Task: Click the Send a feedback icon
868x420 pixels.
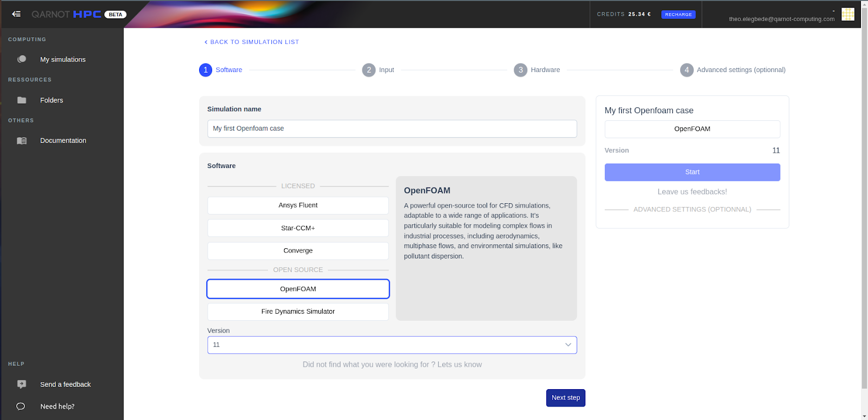Action: click(x=22, y=384)
